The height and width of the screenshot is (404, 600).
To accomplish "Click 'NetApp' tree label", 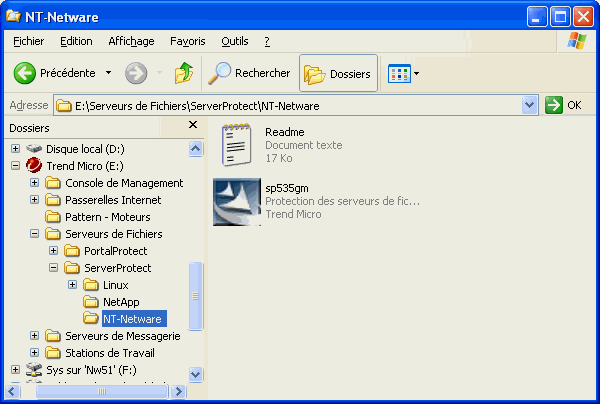I will 121,302.
